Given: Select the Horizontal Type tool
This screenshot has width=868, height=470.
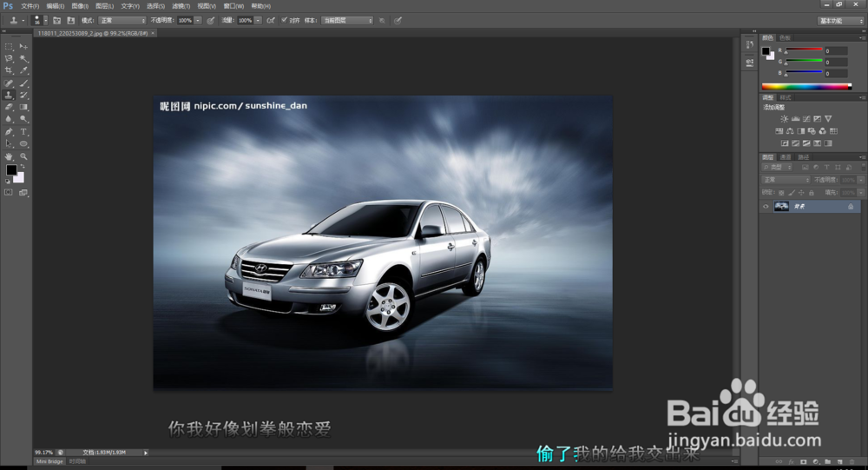Looking at the screenshot, I should 23,132.
